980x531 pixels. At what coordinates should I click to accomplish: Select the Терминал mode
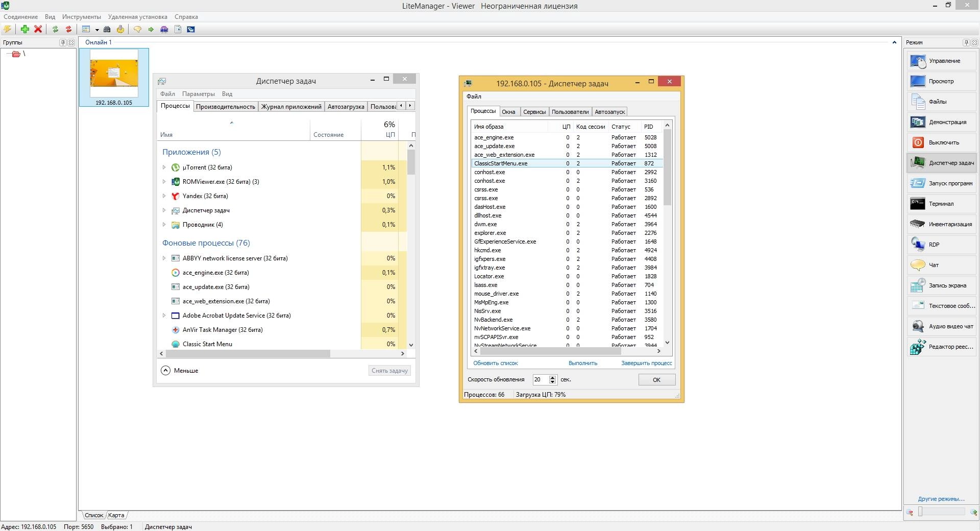coord(942,204)
